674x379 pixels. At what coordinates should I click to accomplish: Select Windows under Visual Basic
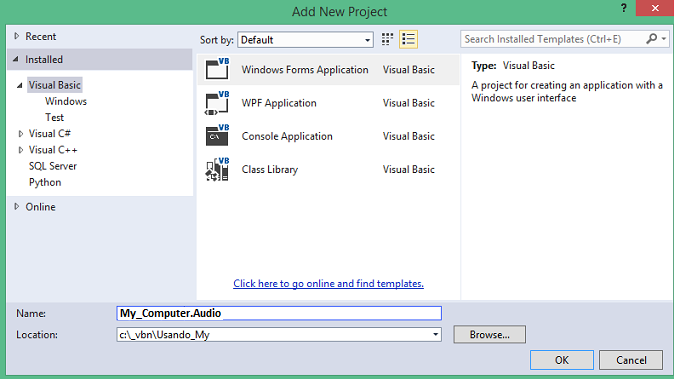pyautogui.click(x=66, y=101)
